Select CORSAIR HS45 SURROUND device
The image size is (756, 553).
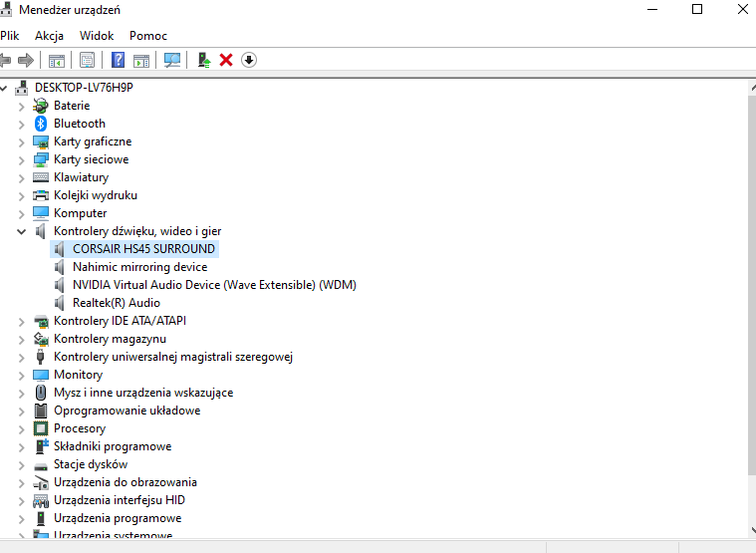pos(143,249)
